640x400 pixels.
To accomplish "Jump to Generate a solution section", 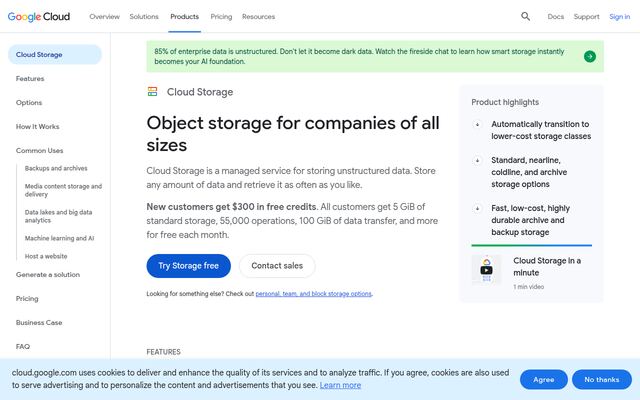I will click(x=48, y=275).
